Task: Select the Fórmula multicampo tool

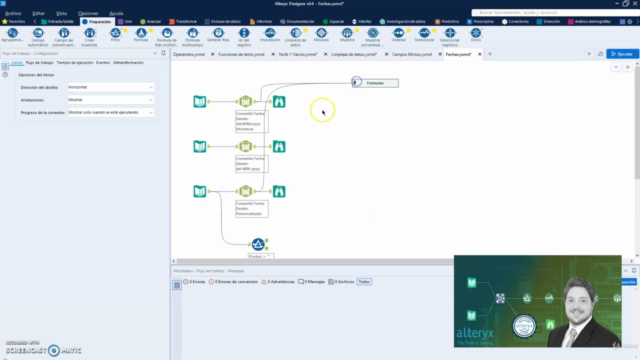Action: pyautogui.click(x=192, y=37)
